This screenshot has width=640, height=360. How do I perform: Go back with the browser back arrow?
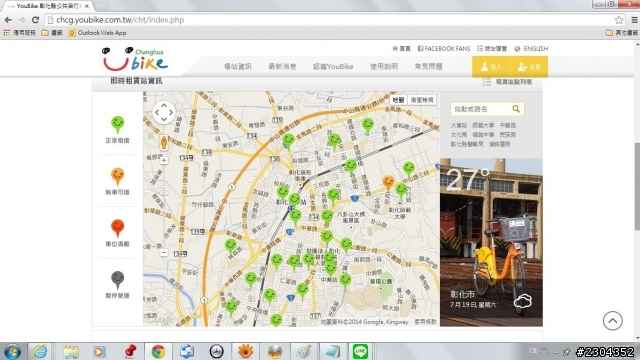[8, 20]
